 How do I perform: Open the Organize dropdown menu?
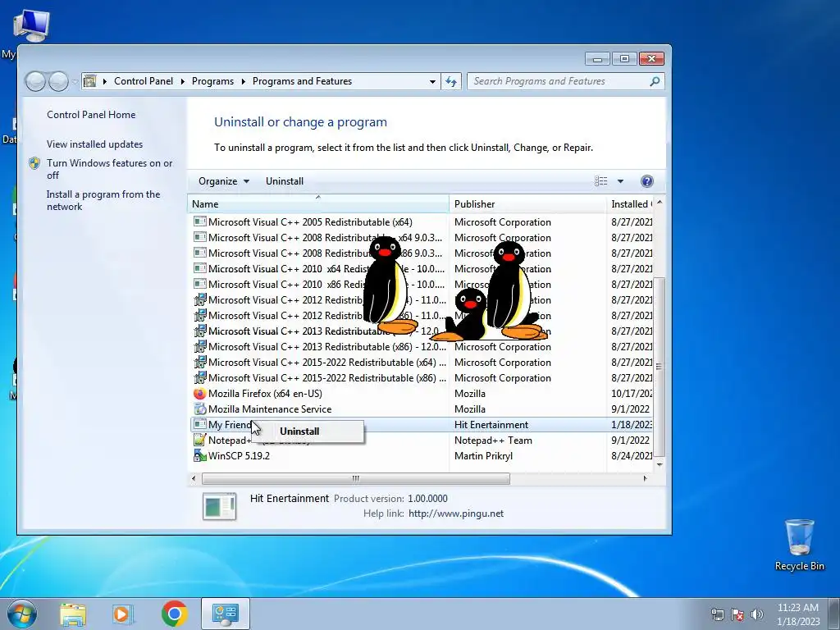[x=224, y=181]
